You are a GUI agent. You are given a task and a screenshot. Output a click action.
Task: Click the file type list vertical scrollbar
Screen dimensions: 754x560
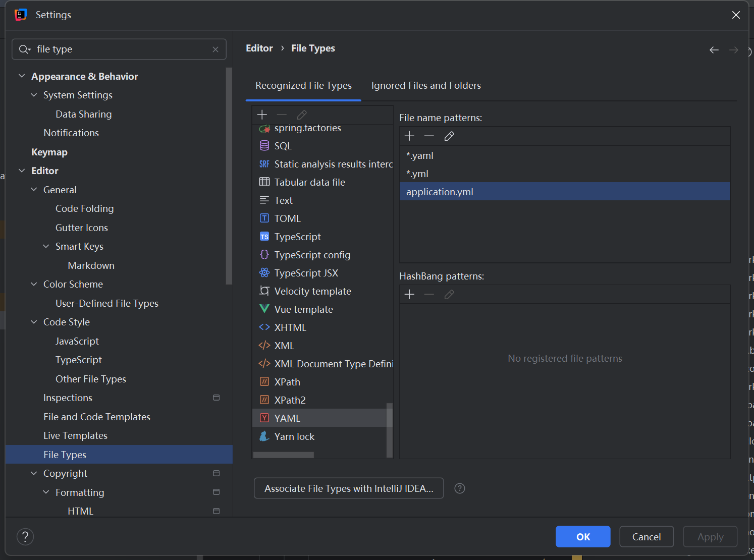[x=389, y=430]
